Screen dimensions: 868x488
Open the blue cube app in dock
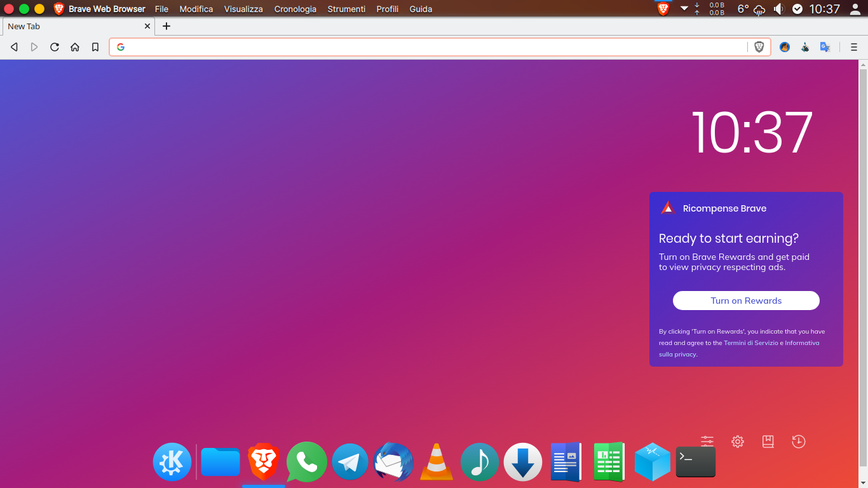(x=653, y=462)
